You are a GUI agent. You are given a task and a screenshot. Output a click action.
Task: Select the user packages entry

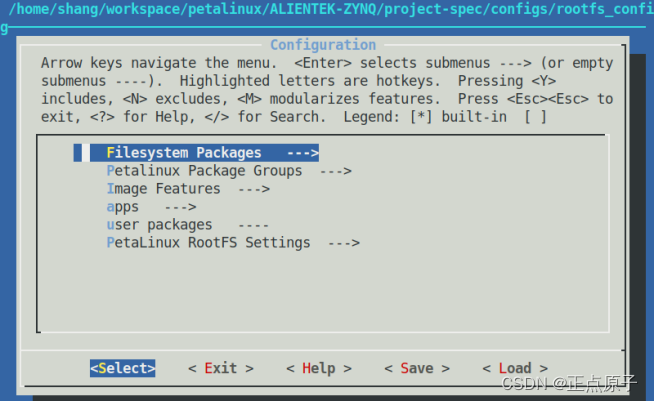pyautogui.click(x=188, y=225)
